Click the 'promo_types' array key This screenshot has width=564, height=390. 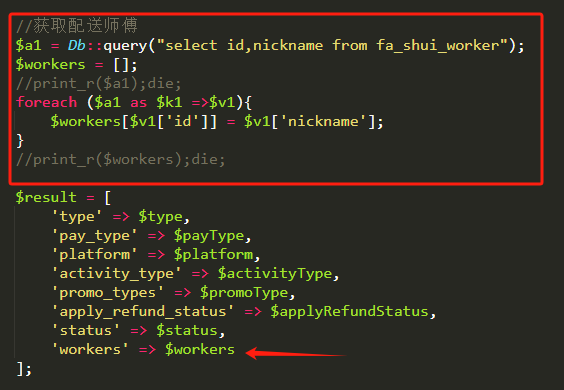[x=108, y=292]
